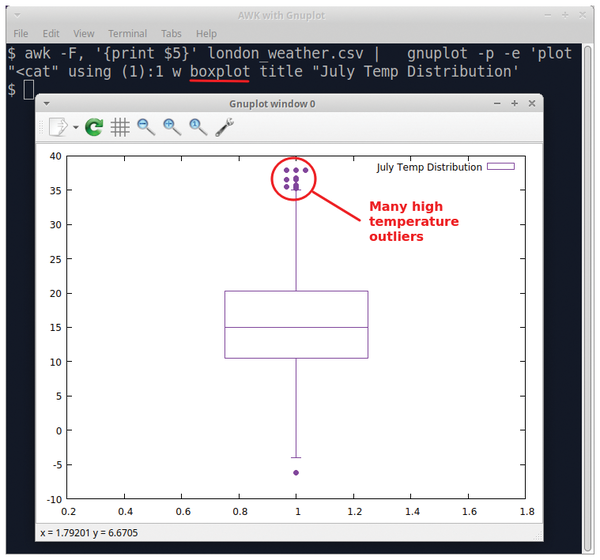
Task: Open the wrench configuration icon
Action: tap(224, 127)
